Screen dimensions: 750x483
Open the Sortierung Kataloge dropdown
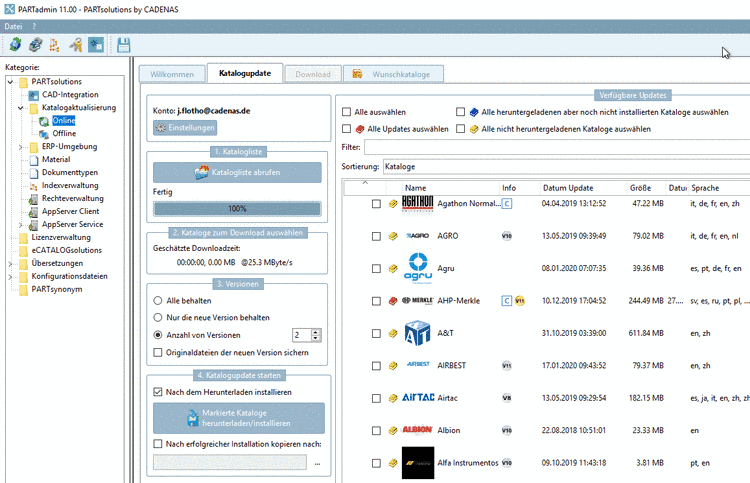point(566,166)
